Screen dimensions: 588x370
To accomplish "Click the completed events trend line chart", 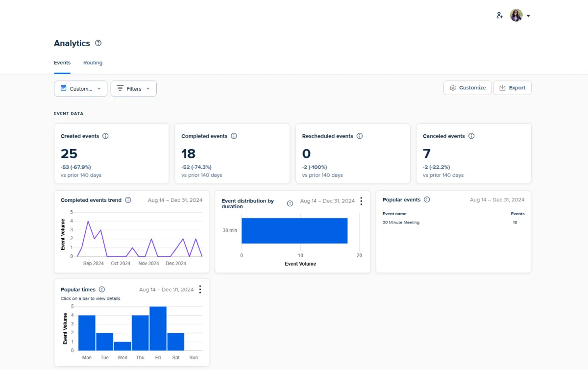I will coord(140,239).
